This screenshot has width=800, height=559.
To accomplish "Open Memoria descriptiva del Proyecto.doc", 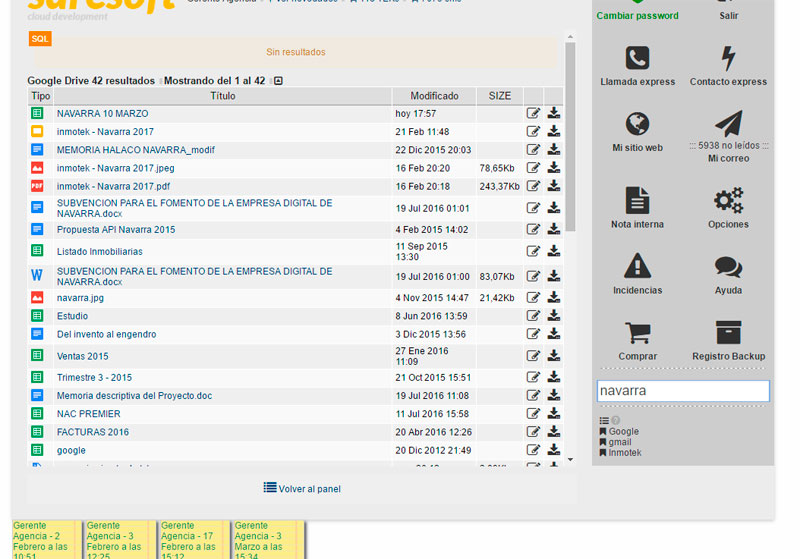I will [134, 396].
